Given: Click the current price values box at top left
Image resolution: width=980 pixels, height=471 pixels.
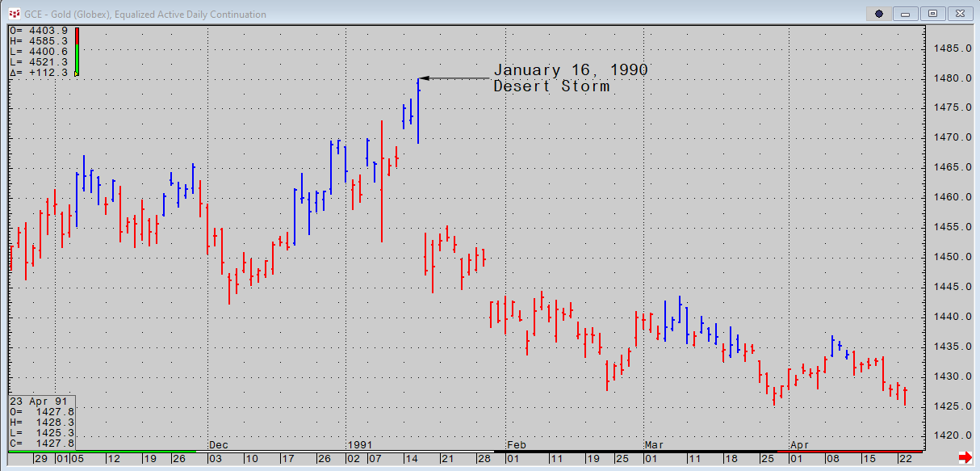Looking at the screenshot, I should [x=39, y=51].
